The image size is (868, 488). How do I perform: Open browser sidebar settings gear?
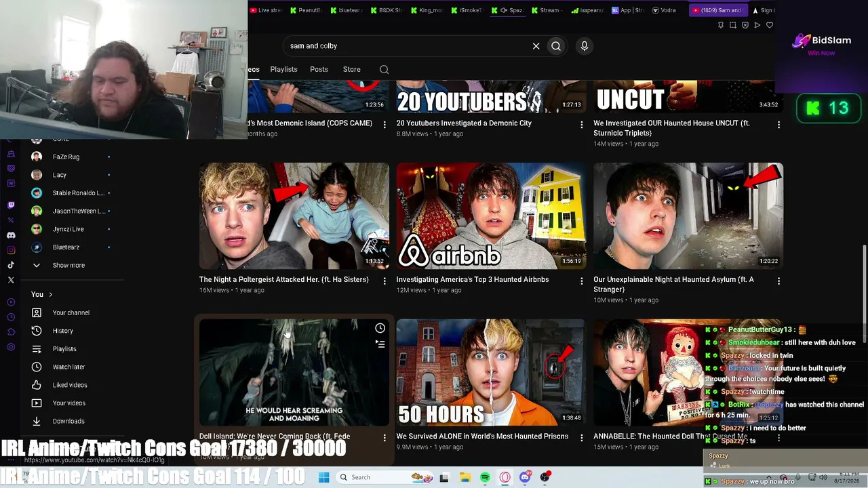tap(11, 347)
